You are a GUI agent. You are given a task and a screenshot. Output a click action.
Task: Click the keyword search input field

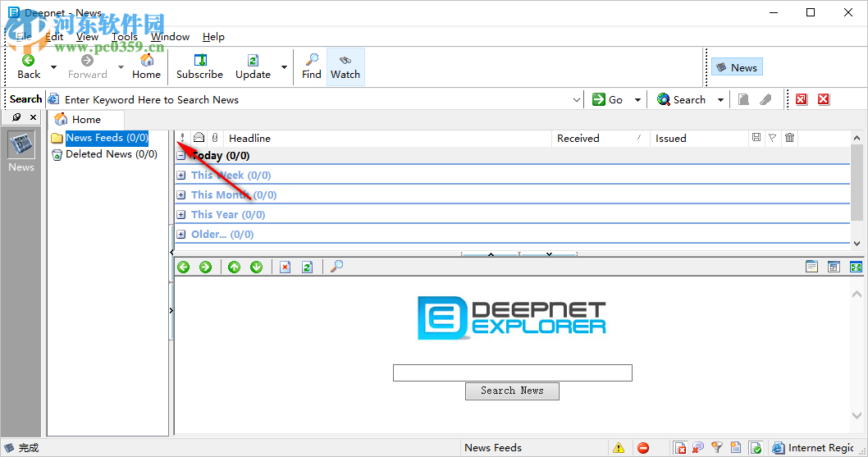tap(316, 100)
